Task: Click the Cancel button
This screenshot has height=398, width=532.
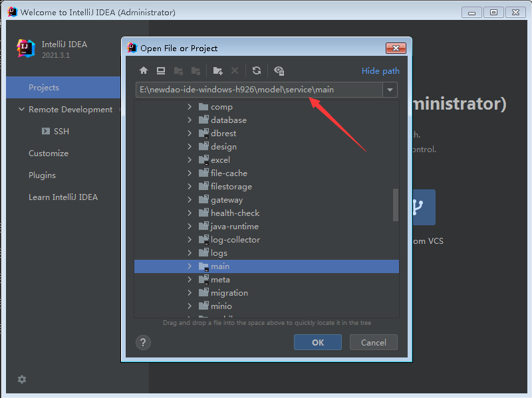Action: pyautogui.click(x=374, y=342)
